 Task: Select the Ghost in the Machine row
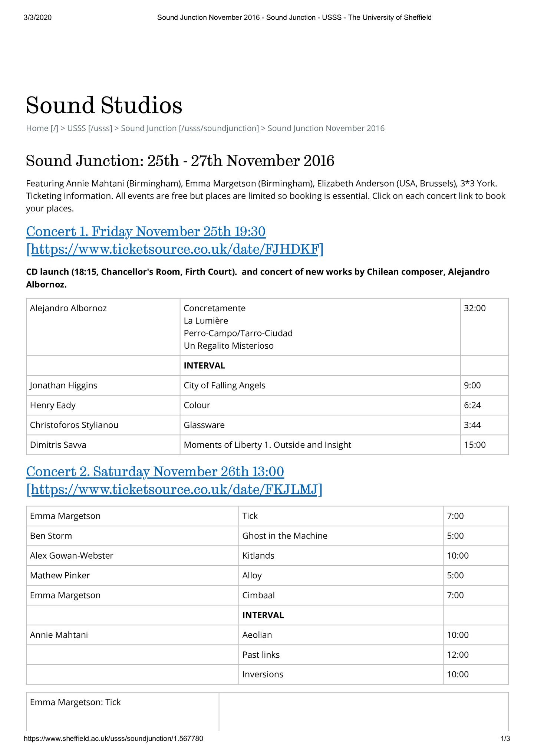(267, 536)
